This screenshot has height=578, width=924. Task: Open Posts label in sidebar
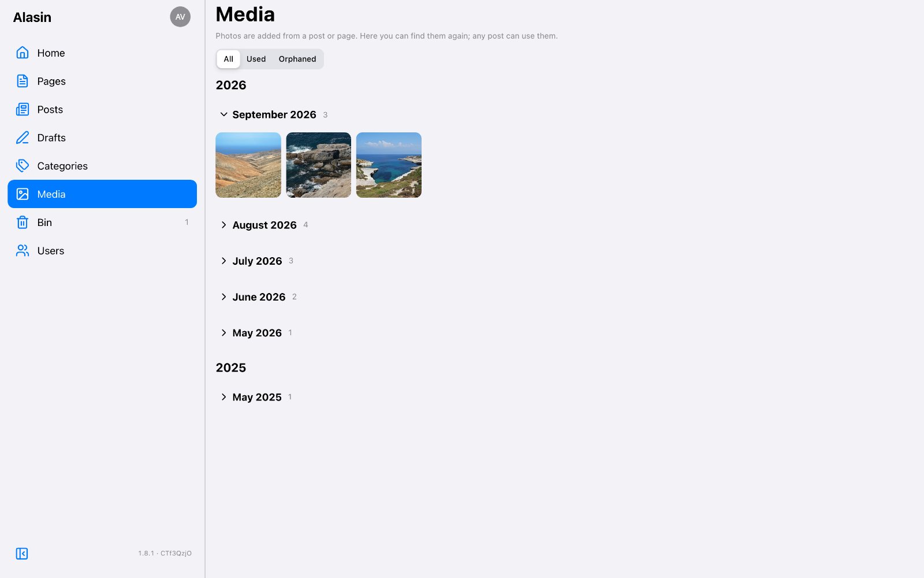click(50, 109)
